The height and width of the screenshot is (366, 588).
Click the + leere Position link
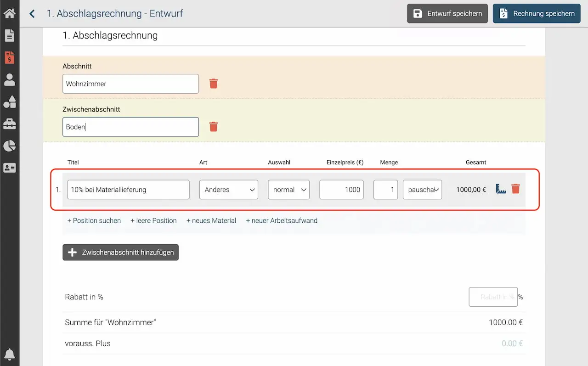coord(153,220)
